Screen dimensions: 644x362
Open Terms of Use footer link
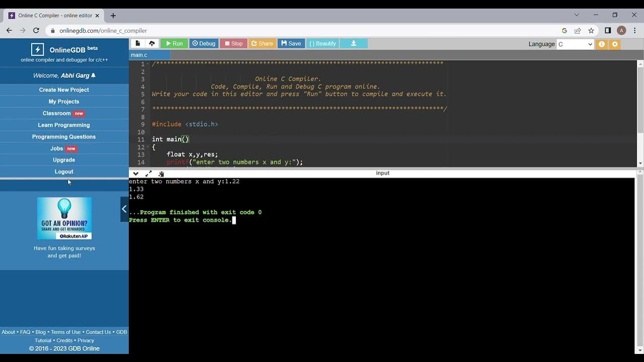click(66, 332)
